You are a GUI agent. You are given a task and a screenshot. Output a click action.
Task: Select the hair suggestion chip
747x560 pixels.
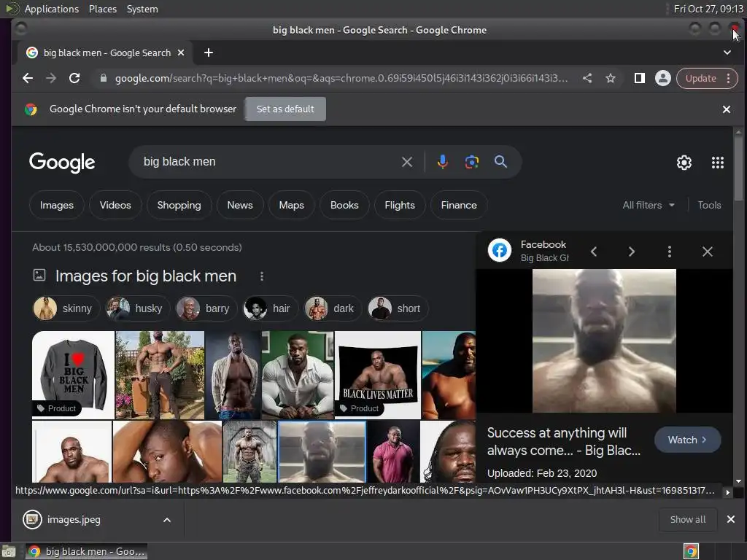click(x=270, y=308)
